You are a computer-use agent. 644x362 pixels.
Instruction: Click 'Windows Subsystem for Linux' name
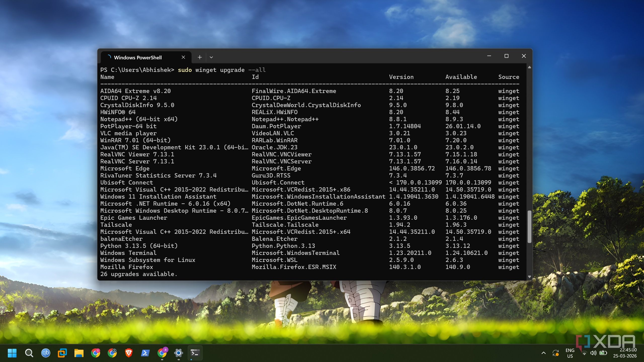[x=148, y=260]
